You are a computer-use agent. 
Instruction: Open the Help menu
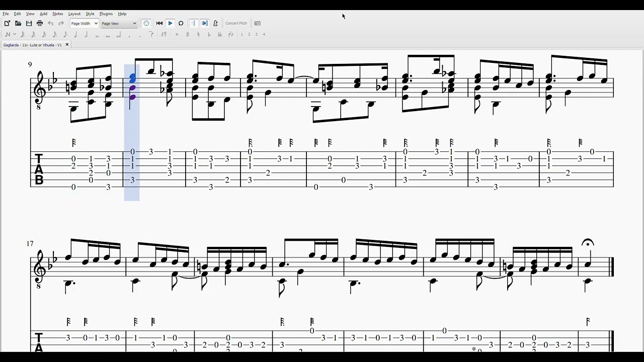click(122, 14)
